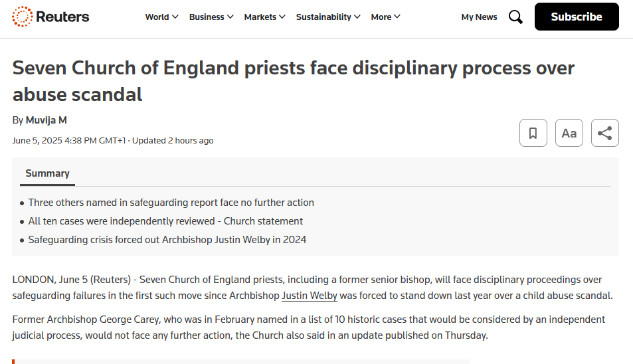
Task: Open text size options (Aa)
Action: [569, 133]
